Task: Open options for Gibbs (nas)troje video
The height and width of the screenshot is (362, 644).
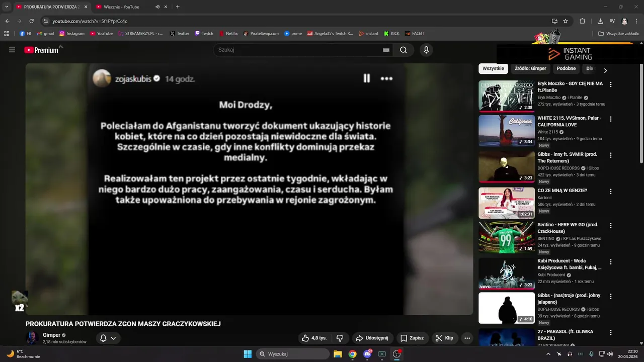Action: [x=611, y=296]
